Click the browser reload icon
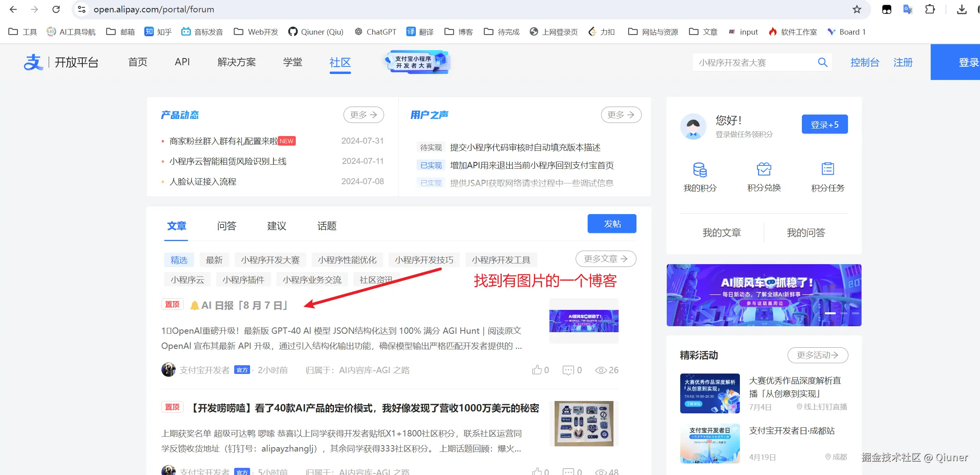The width and height of the screenshot is (980, 475). point(56,9)
